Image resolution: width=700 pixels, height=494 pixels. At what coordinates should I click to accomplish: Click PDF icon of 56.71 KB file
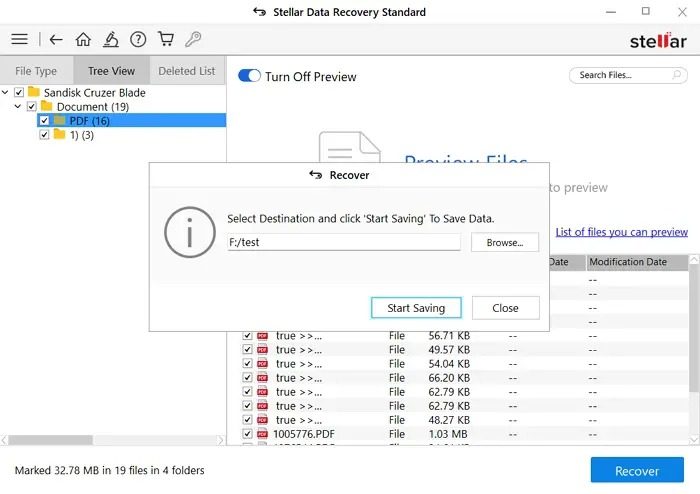click(x=262, y=336)
